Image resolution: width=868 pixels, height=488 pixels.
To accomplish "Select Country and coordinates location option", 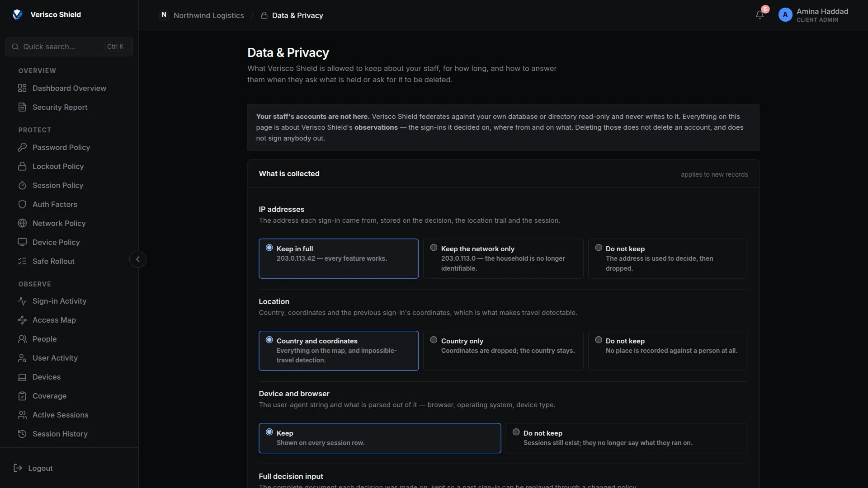I will pyautogui.click(x=339, y=351).
